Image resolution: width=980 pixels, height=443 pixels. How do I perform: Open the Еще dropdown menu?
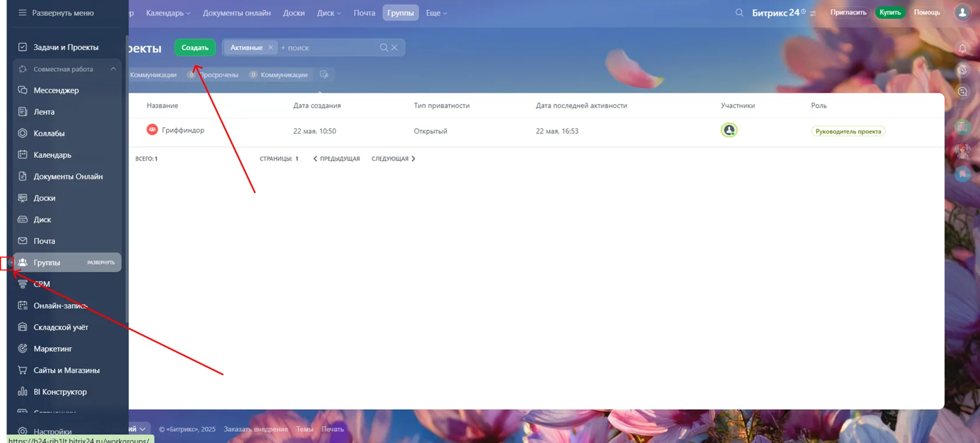pos(436,13)
